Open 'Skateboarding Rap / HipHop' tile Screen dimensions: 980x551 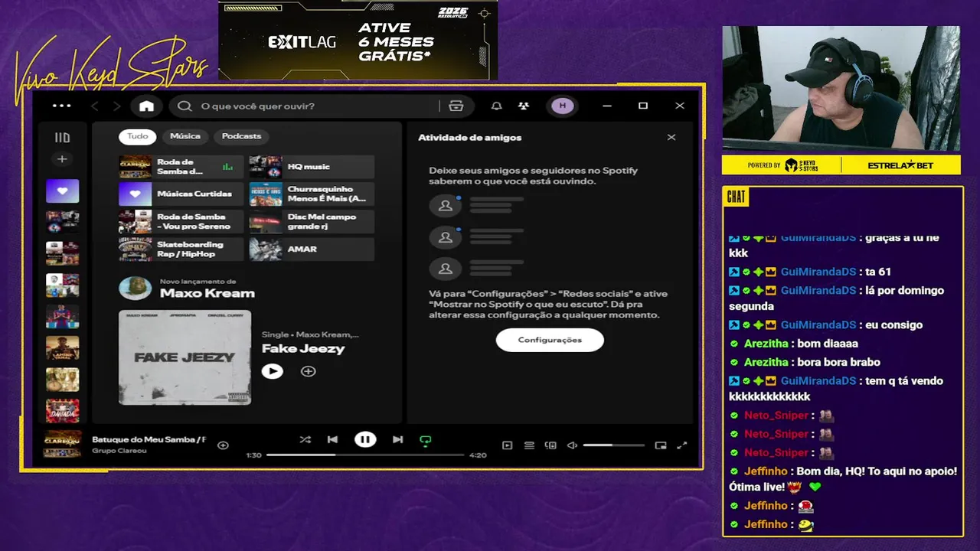point(181,249)
